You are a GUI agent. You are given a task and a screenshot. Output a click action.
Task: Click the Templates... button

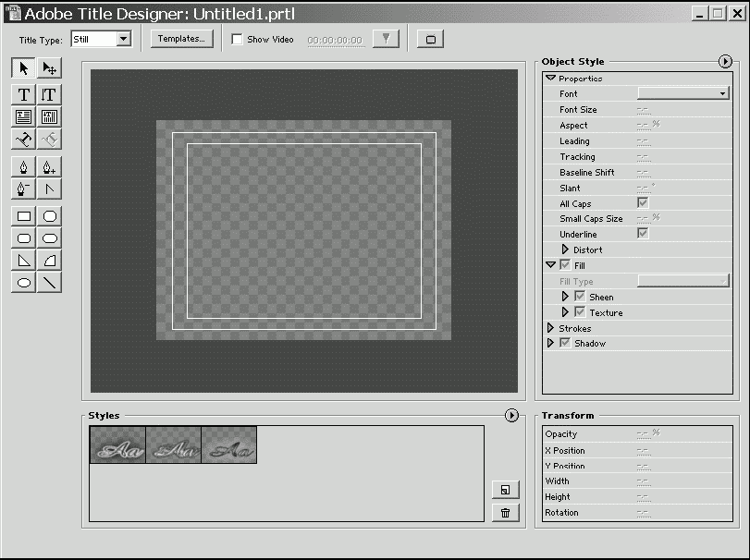(182, 39)
